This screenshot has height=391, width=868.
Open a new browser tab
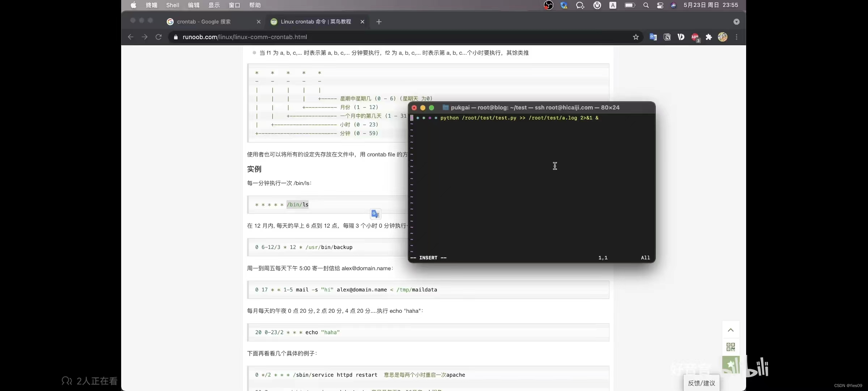click(379, 22)
